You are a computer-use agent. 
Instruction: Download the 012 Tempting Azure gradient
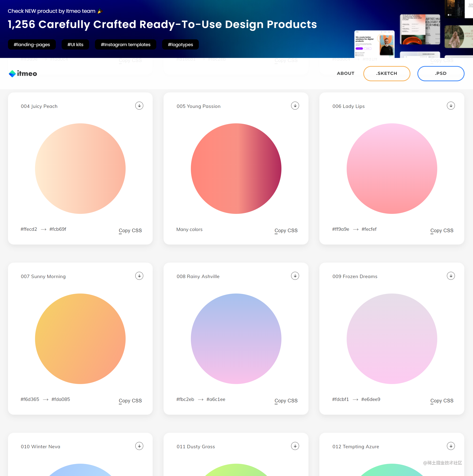pyautogui.click(x=451, y=446)
